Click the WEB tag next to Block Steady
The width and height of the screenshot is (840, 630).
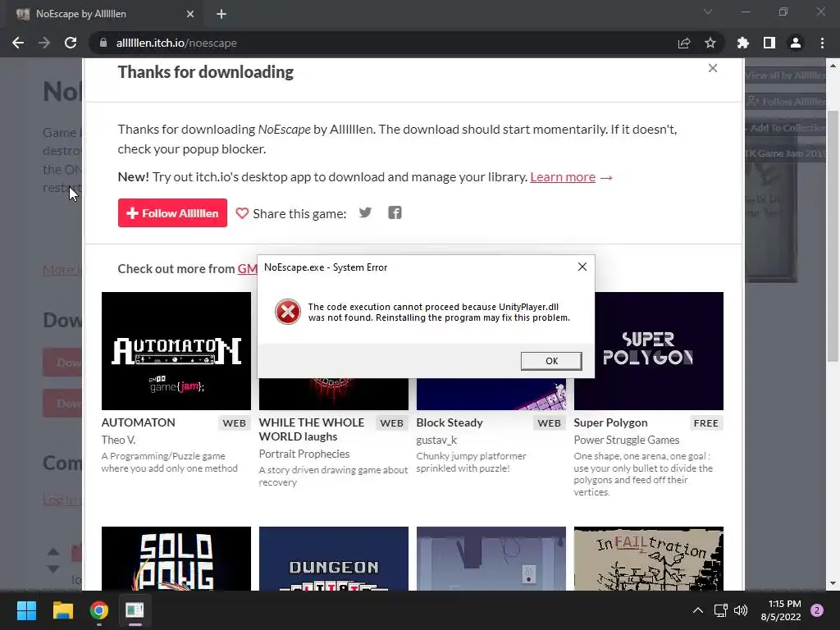pyautogui.click(x=549, y=423)
